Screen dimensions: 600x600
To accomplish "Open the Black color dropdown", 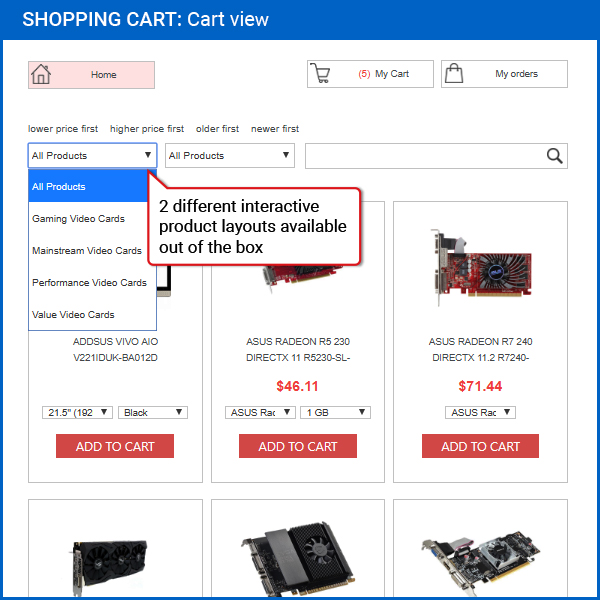I will click(153, 412).
